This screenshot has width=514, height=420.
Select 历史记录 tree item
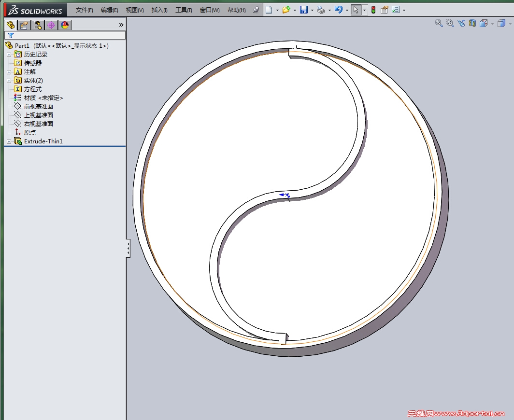31,55
